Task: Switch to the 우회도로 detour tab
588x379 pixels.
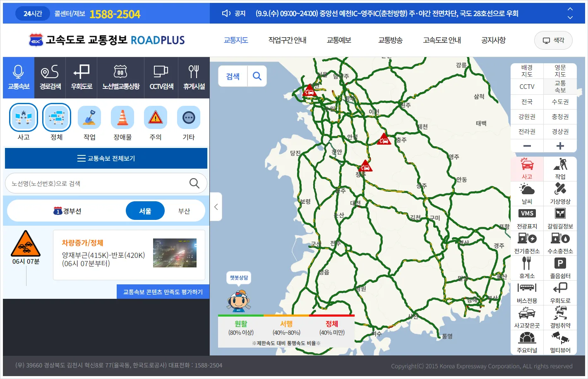Action: [82, 78]
